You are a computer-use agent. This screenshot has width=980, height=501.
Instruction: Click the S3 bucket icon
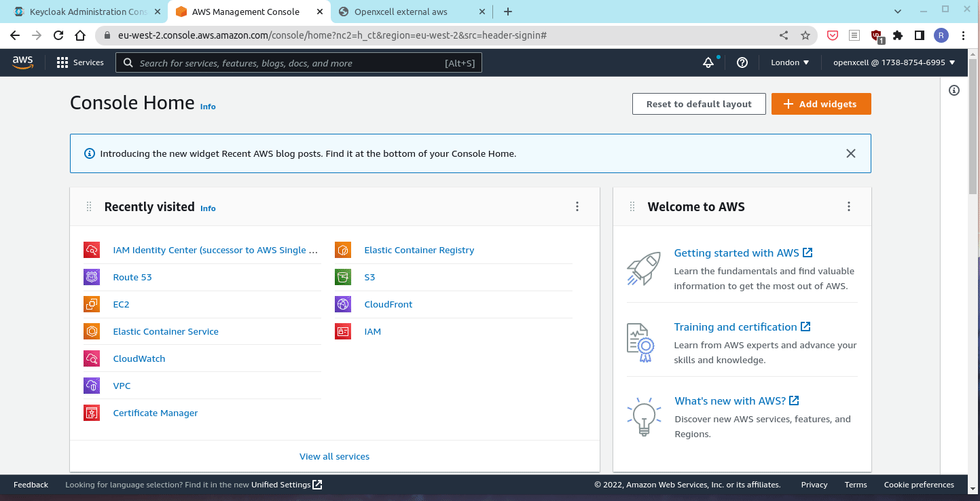(x=343, y=277)
